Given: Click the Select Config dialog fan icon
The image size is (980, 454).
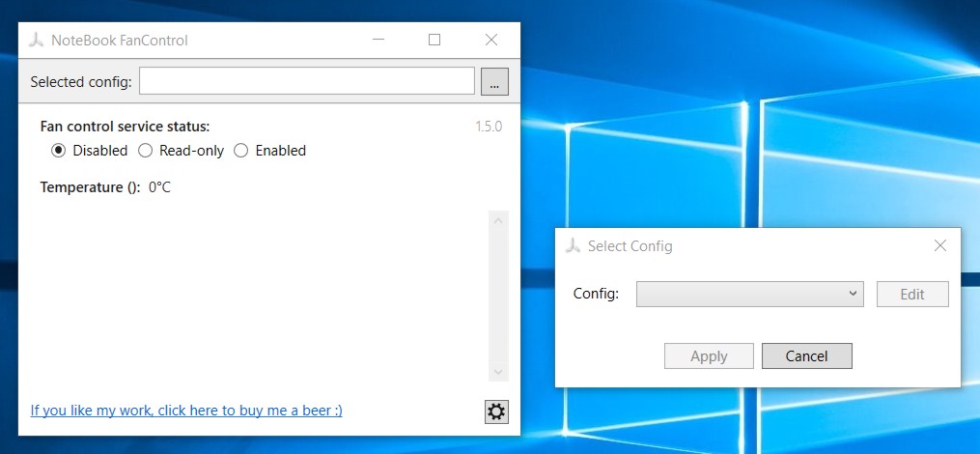Looking at the screenshot, I should pos(573,245).
